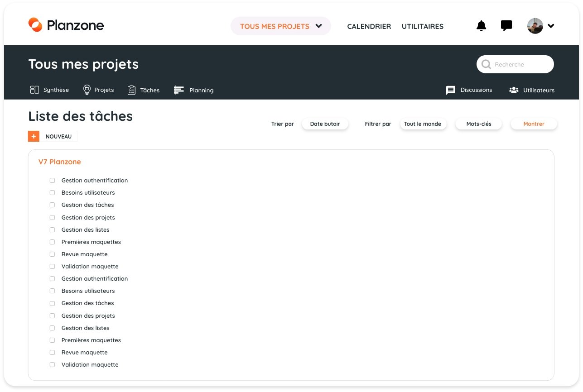Open the first Revue maquette task text
Viewport: 583px width, 392px height.
(85, 254)
